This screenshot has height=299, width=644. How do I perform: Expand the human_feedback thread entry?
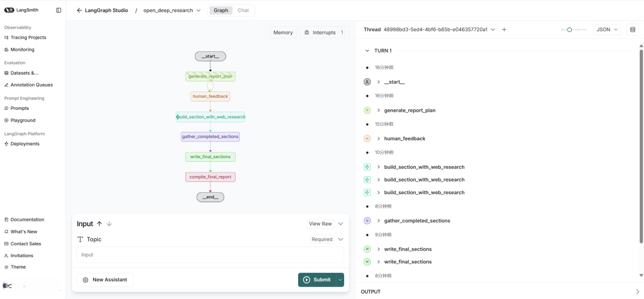[379, 138]
